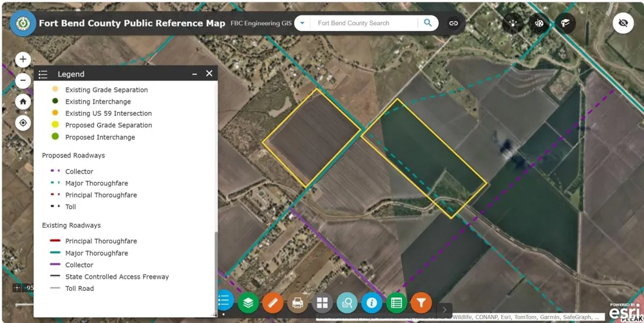Show next widgets with right chevron arrow
The image size is (644, 323).
(x=444, y=310)
